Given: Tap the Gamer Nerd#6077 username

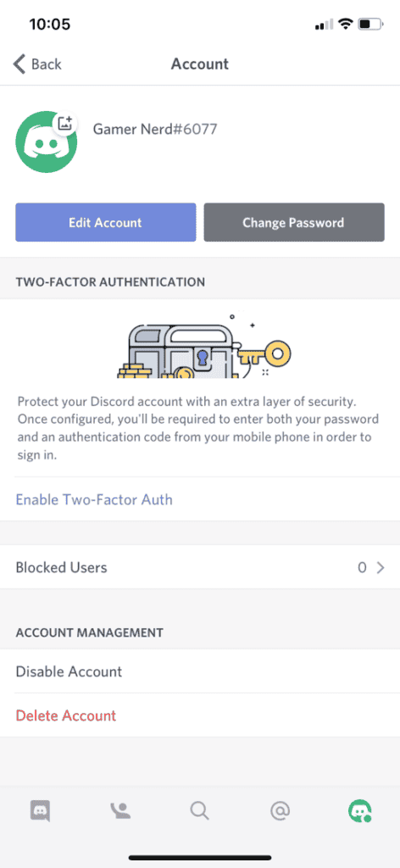Looking at the screenshot, I should coord(155,129).
